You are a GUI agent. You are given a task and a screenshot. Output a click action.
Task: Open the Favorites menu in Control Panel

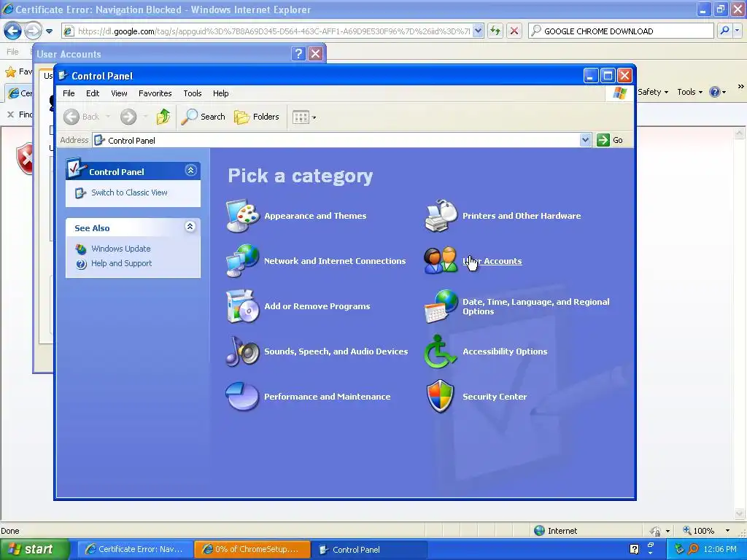tap(155, 93)
